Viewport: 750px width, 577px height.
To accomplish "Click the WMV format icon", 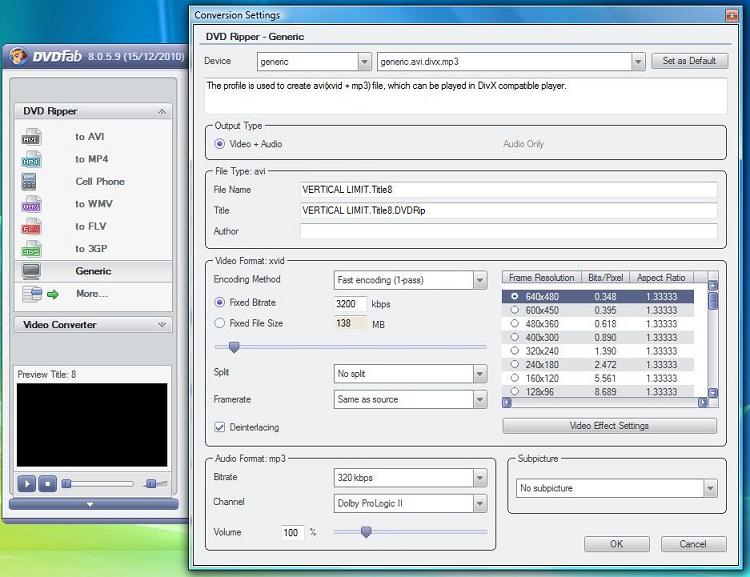I will pos(31,204).
